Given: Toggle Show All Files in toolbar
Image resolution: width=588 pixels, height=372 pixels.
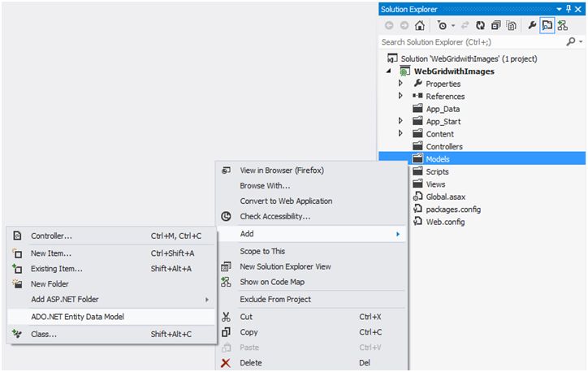Looking at the screenshot, I should click(512, 25).
